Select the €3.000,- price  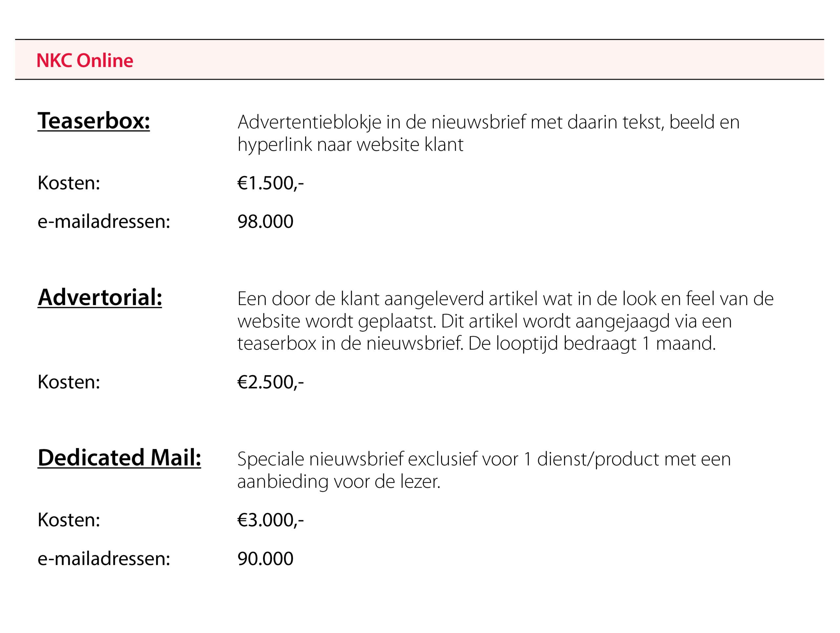pos(270,520)
